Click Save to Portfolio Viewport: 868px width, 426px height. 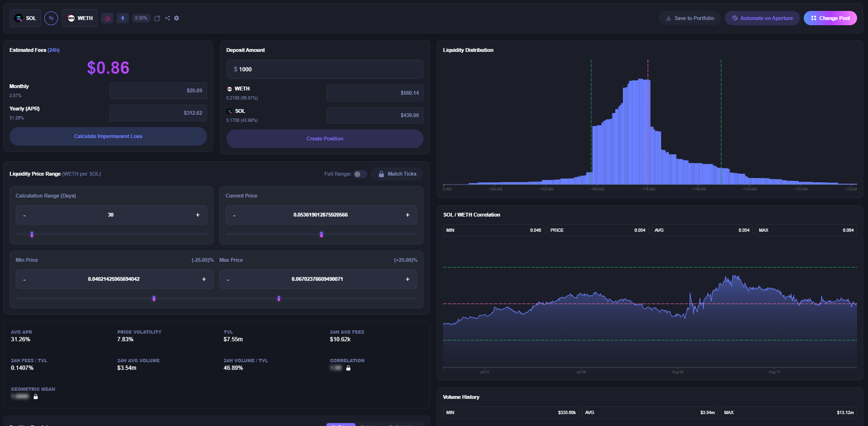pyautogui.click(x=690, y=18)
